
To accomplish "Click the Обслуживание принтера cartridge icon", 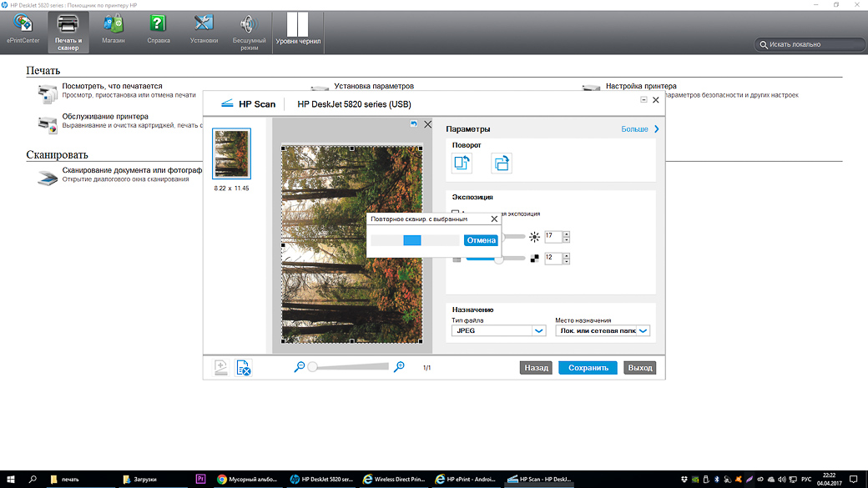I will tap(48, 124).
